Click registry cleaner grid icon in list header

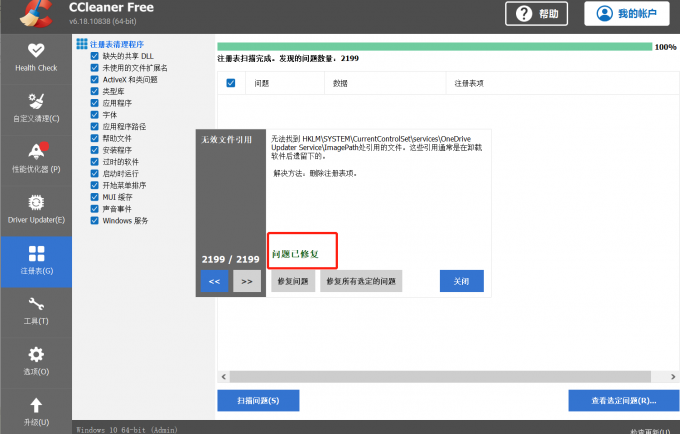pos(82,44)
